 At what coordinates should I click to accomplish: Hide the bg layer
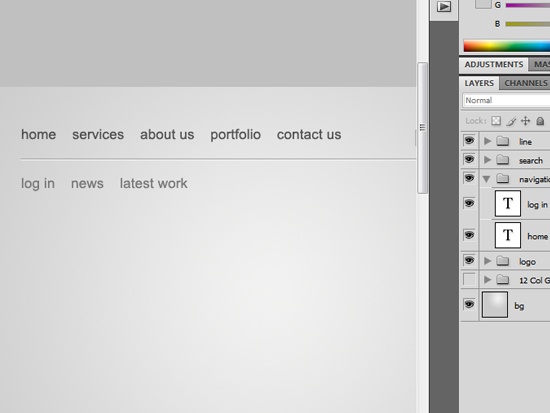pos(469,304)
